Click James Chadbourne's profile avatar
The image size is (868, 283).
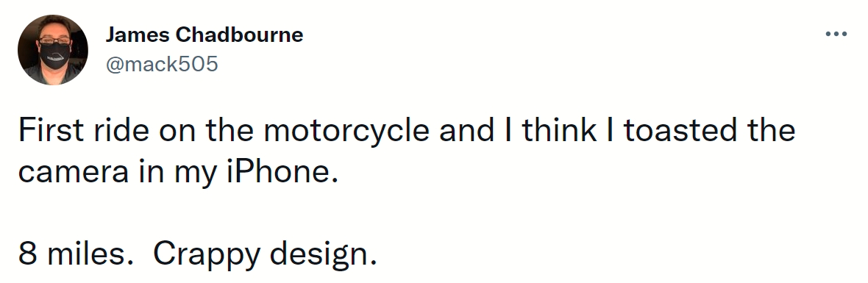point(52,50)
